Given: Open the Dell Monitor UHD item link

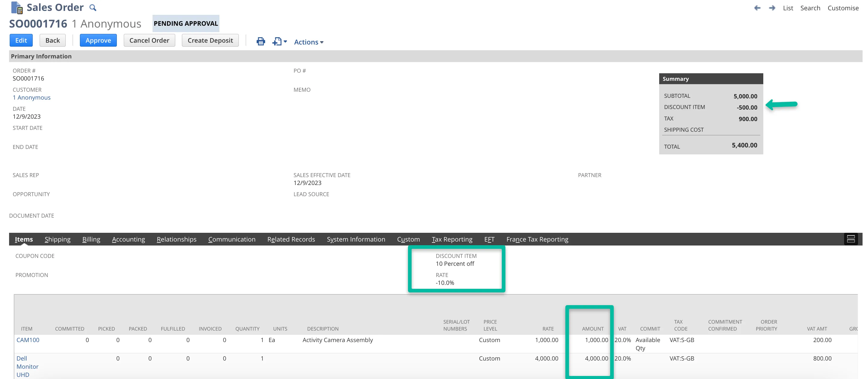Looking at the screenshot, I should pyautogui.click(x=27, y=367).
